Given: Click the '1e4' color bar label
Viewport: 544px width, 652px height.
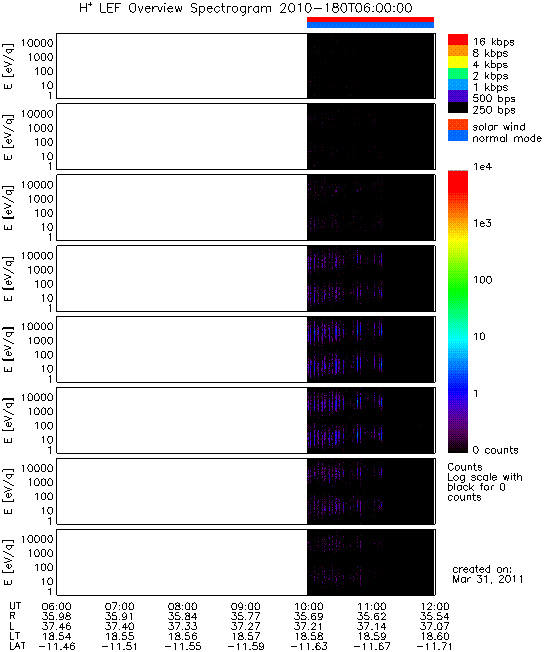Looking at the screenshot, I should point(482,167).
